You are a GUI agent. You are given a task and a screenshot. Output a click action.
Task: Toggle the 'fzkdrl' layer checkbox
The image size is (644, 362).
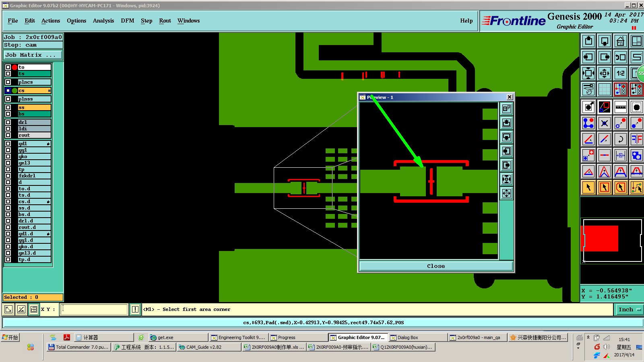[8, 176]
